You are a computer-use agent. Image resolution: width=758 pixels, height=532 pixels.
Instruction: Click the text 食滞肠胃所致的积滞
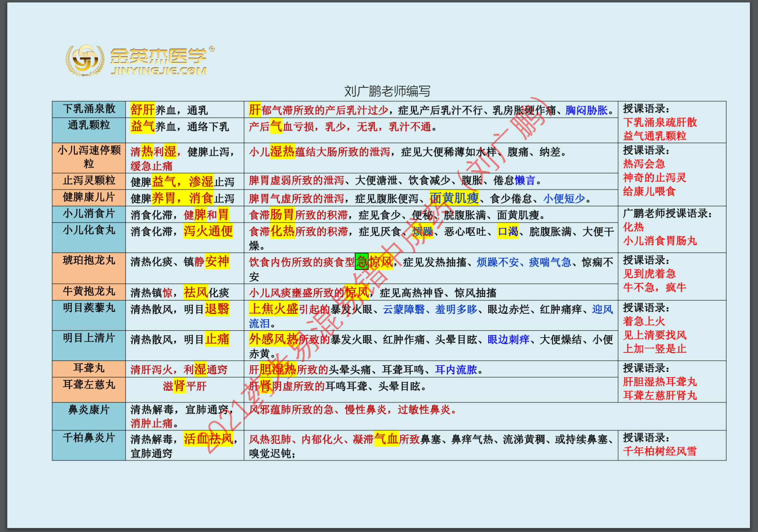coord(298,214)
